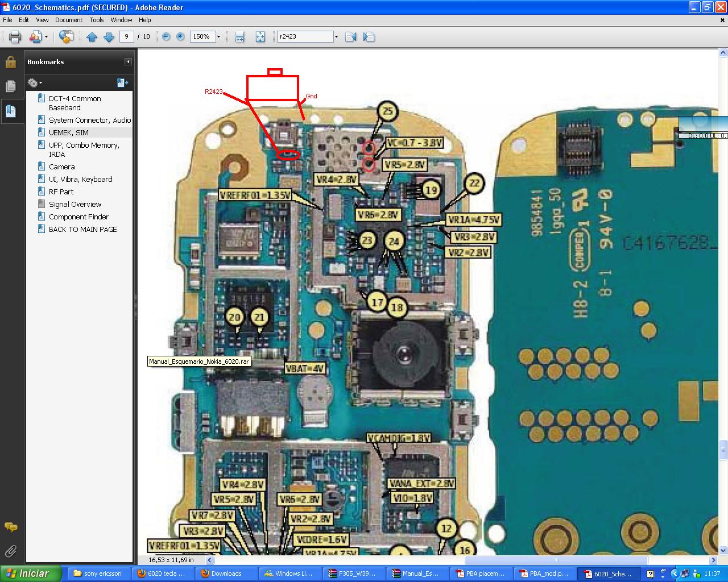Go to next page with down arrow
The image size is (728, 582).
(x=109, y=37)
